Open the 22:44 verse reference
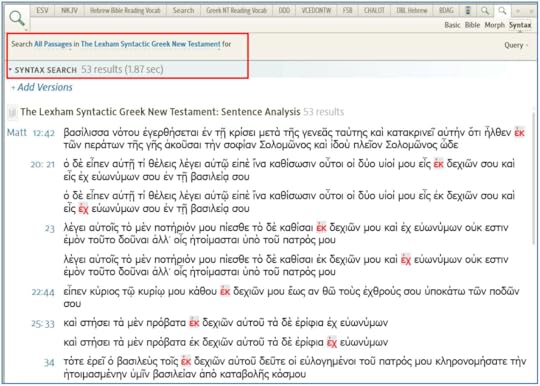This screenshot has height=386, width=540. [x=43, y=292]
